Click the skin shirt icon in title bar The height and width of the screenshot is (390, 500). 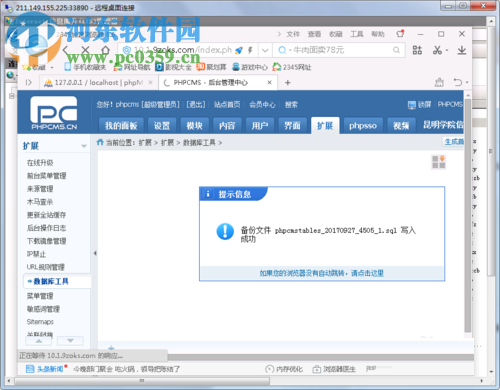(400, 34)
